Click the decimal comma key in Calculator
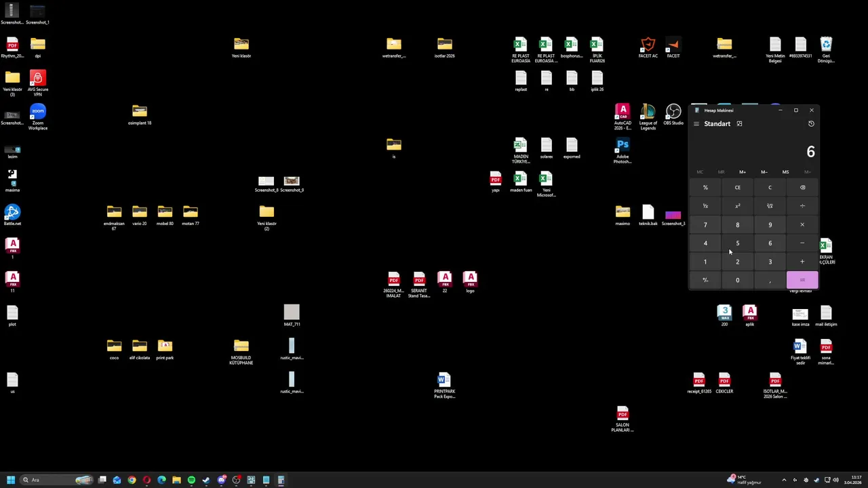Image resolution: width=868 pixels, height=488 pixels. click(x=770, y=280)
